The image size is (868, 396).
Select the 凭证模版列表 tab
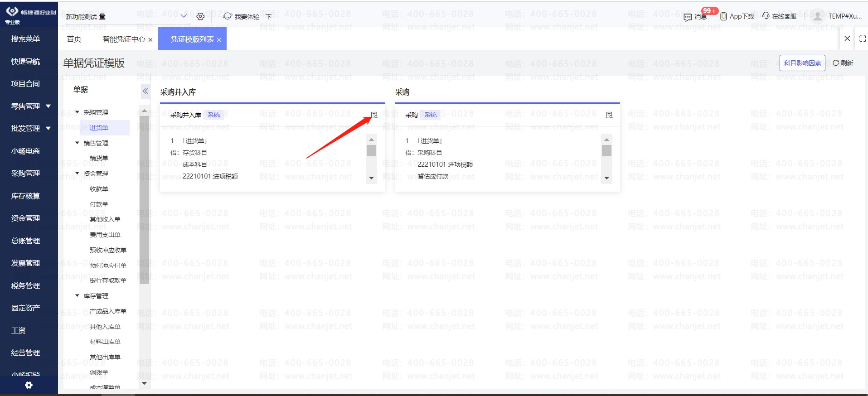(192, 39)
